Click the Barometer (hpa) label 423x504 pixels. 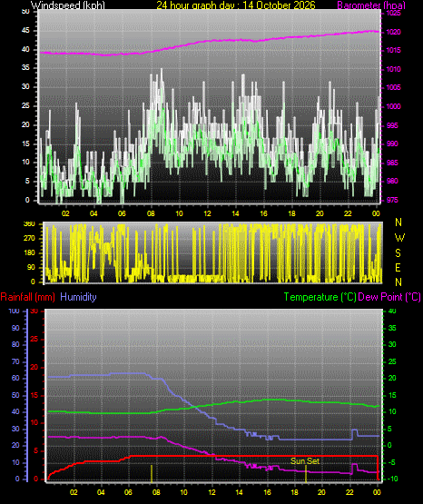click(x=371, y=5)
